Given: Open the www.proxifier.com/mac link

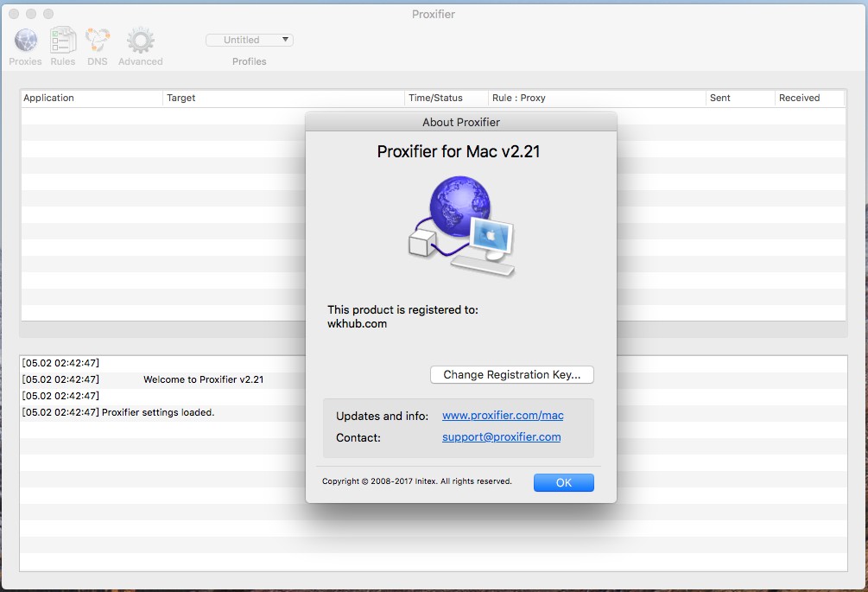Looking at the screenshot, I should coord(503,416).
